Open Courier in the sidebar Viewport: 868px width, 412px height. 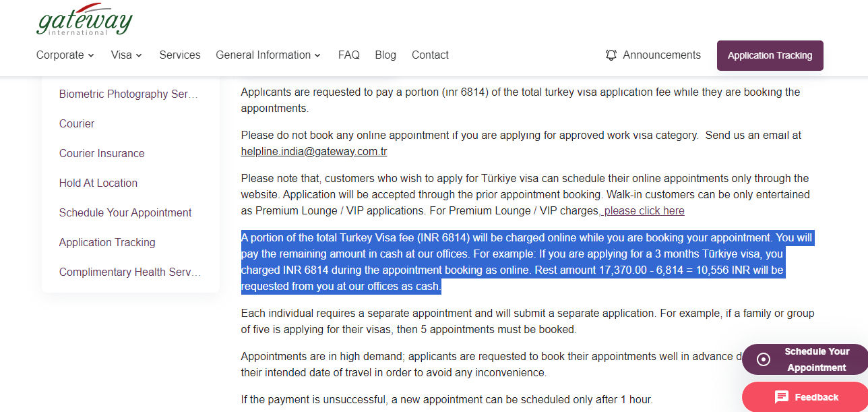[77, 124]
